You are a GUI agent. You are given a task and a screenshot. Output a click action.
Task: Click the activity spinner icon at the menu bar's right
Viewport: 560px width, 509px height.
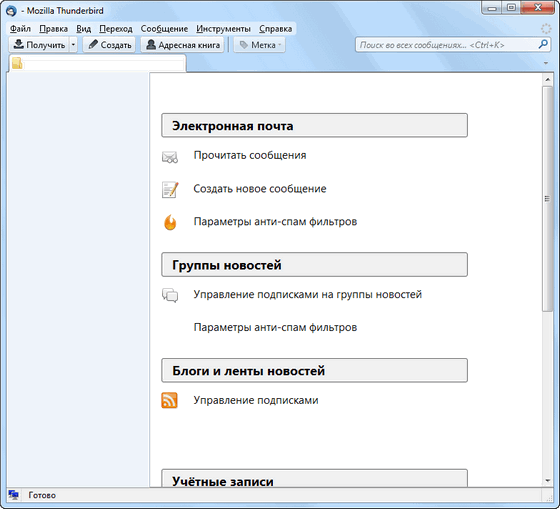546,29
